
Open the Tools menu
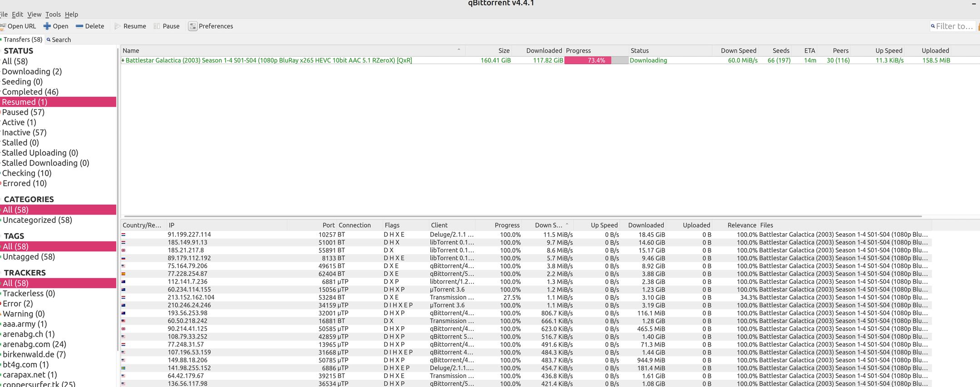53,15
